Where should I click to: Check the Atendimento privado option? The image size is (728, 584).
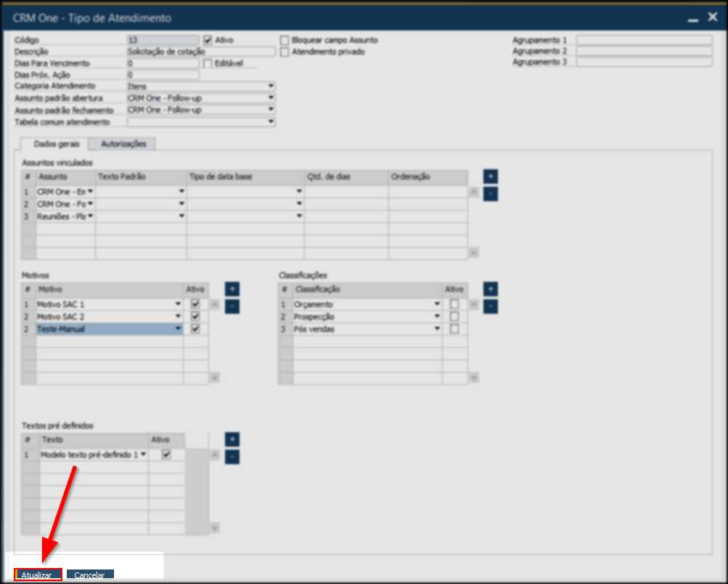pos(285,52)
